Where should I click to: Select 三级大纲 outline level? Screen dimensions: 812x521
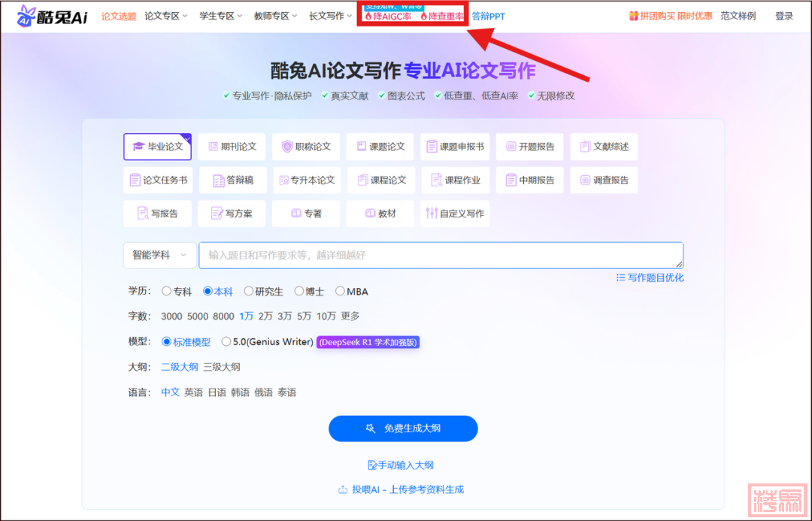coord(222,367)
